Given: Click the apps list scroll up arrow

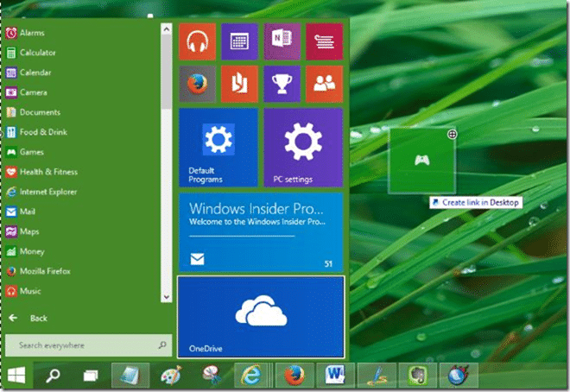Looking at the screenshot, I should [x=167, y=29].
